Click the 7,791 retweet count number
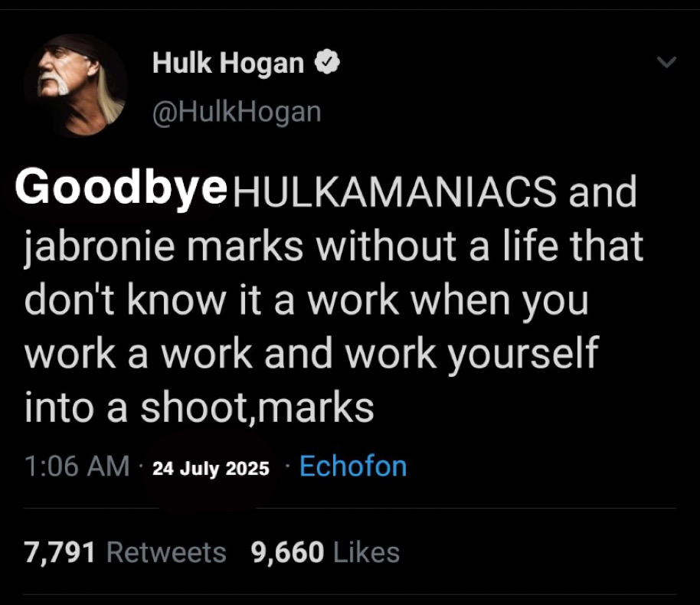The height and width of the screenshot is (605, 700). click(x=60, y=552)
